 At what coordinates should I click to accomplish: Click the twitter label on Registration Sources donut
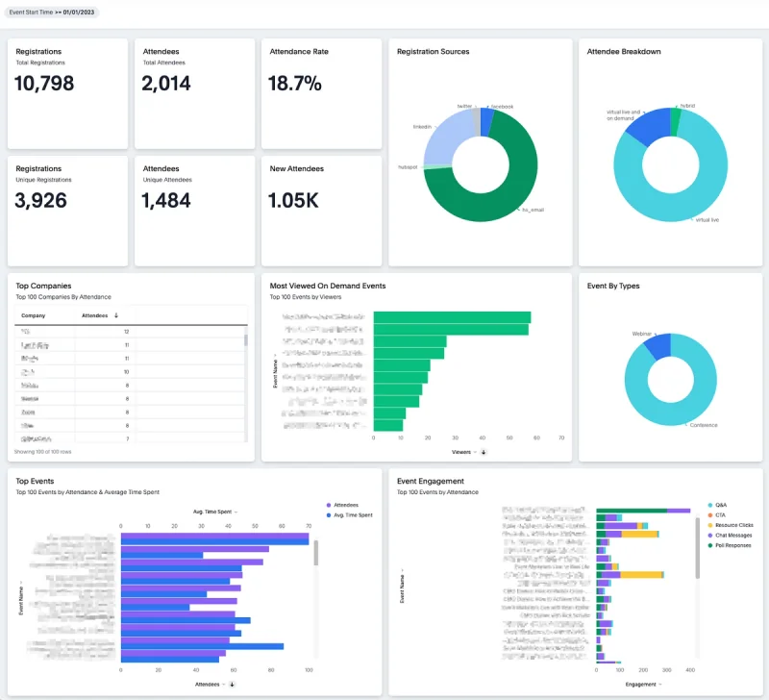464,106
